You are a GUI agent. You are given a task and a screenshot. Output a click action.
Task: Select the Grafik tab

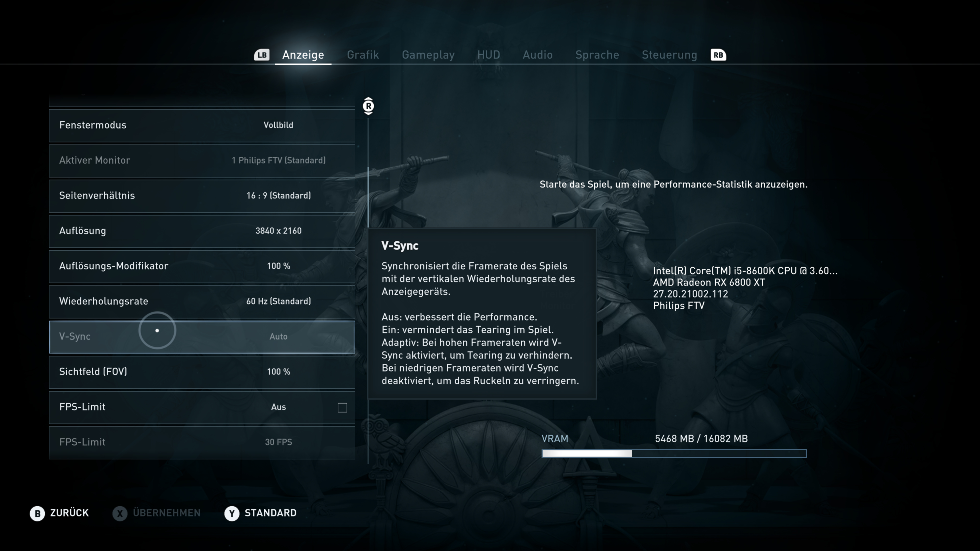[x=362, y=55]
